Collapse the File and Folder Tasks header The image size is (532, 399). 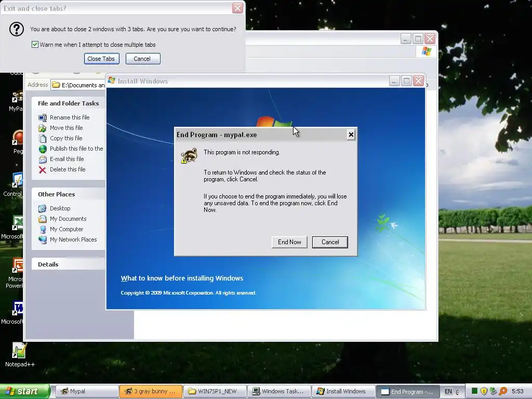tap(68, 103)
